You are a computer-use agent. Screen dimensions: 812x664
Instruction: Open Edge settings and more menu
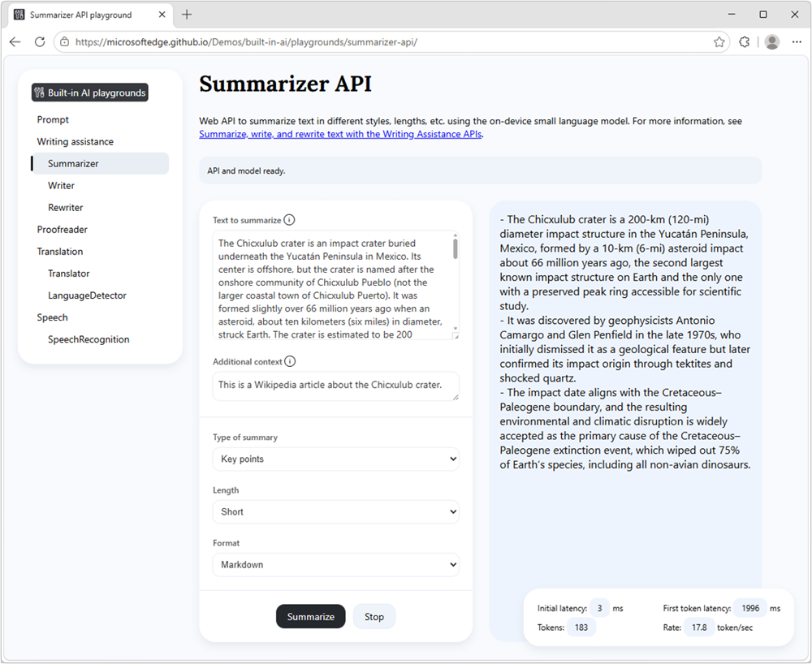click(797, 42)
